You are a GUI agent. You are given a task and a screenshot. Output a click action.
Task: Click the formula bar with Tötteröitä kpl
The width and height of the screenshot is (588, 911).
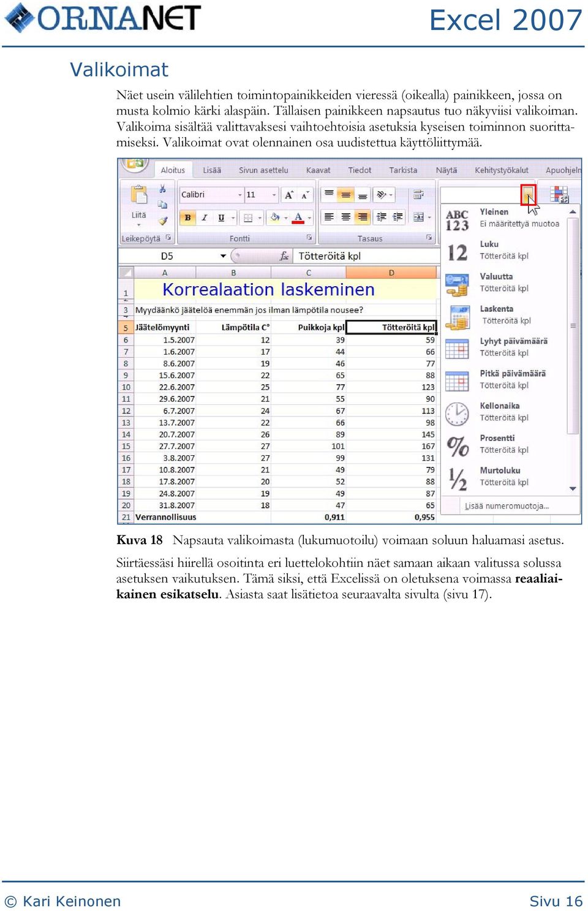point(366,256)
